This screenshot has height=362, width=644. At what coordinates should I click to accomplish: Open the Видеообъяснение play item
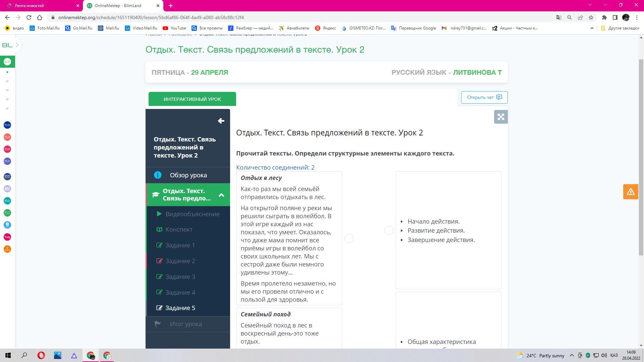click(192, 214)
